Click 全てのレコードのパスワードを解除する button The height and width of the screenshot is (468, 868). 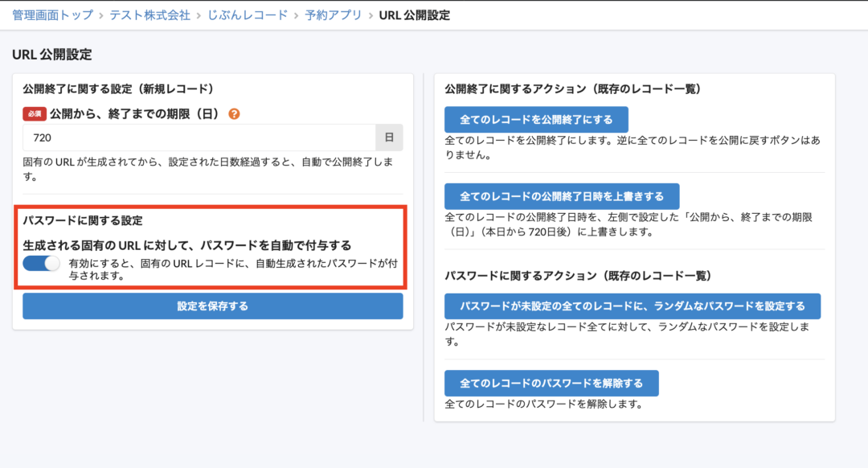point(550,384)
